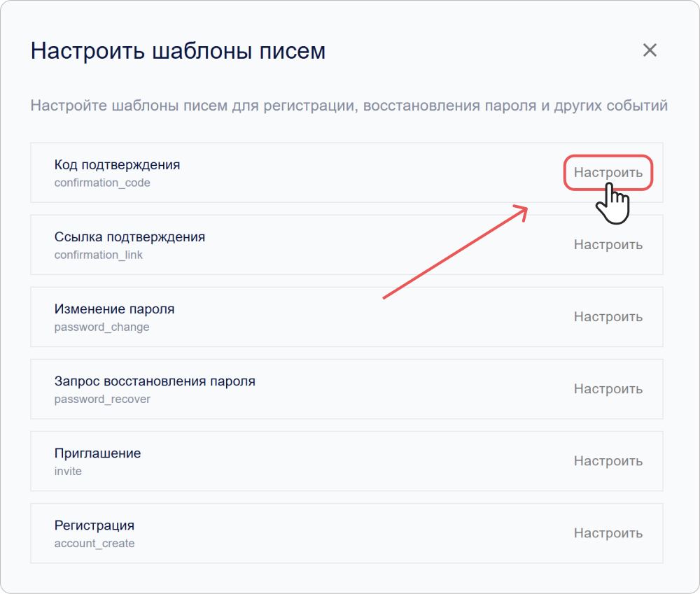Click Настроить for the Регистрация template
This screenshot has width=700, height=594.
608,532
